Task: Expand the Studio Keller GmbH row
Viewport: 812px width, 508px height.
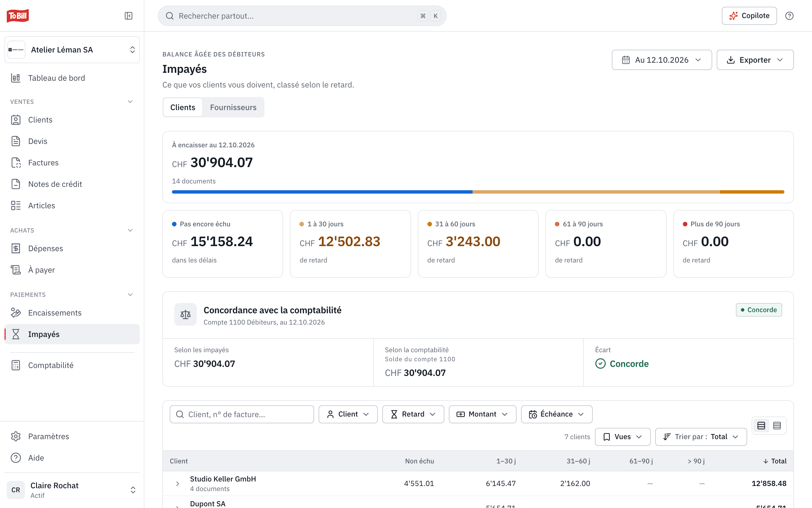Action: pyautogui.click(x=178, y=483)
